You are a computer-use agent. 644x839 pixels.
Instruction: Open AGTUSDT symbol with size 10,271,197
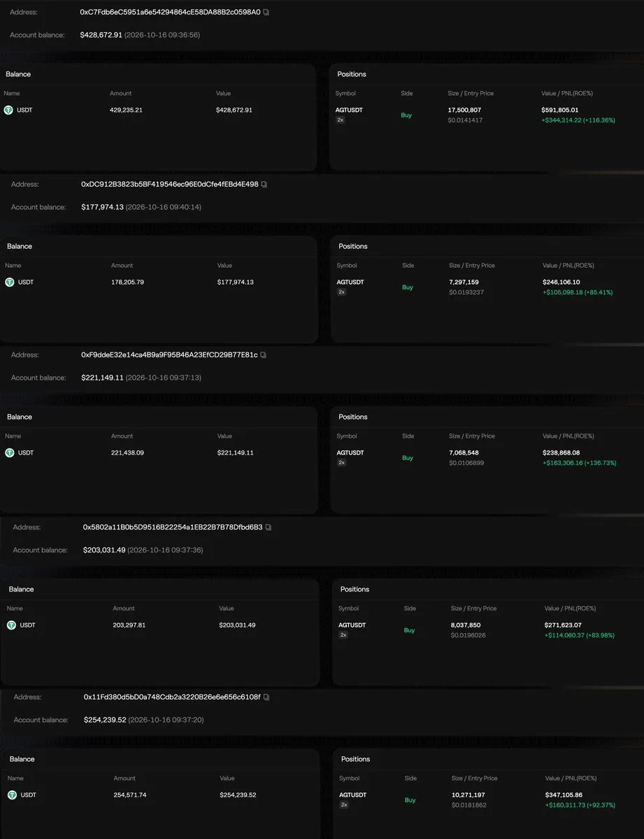(x=352, y=795)
